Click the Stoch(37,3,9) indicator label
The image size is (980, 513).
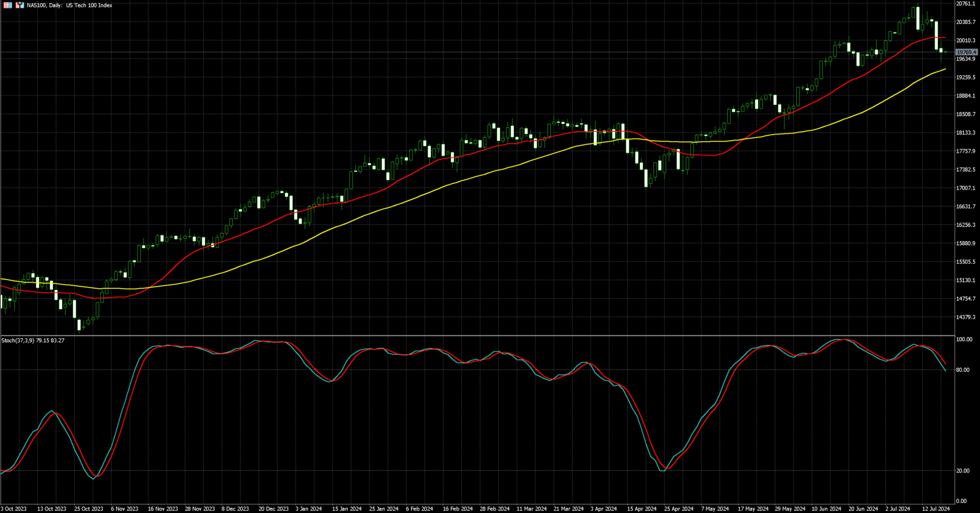coord(33,341)
